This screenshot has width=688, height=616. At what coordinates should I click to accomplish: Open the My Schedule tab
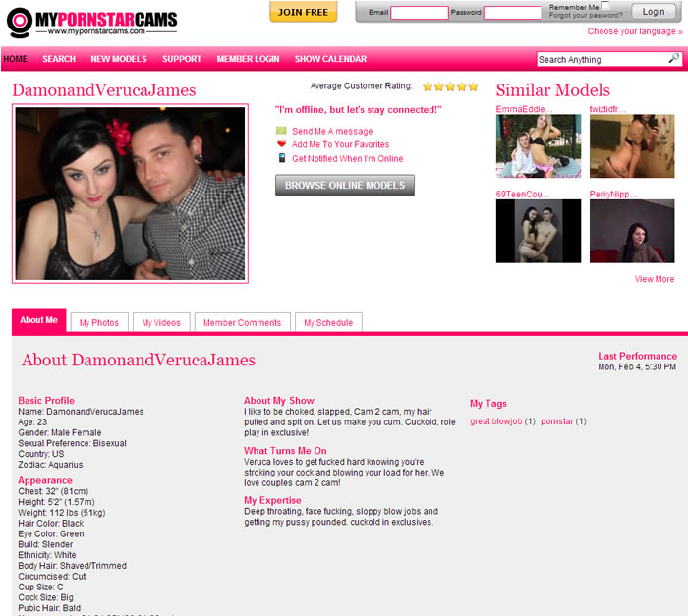click(328, 322)
